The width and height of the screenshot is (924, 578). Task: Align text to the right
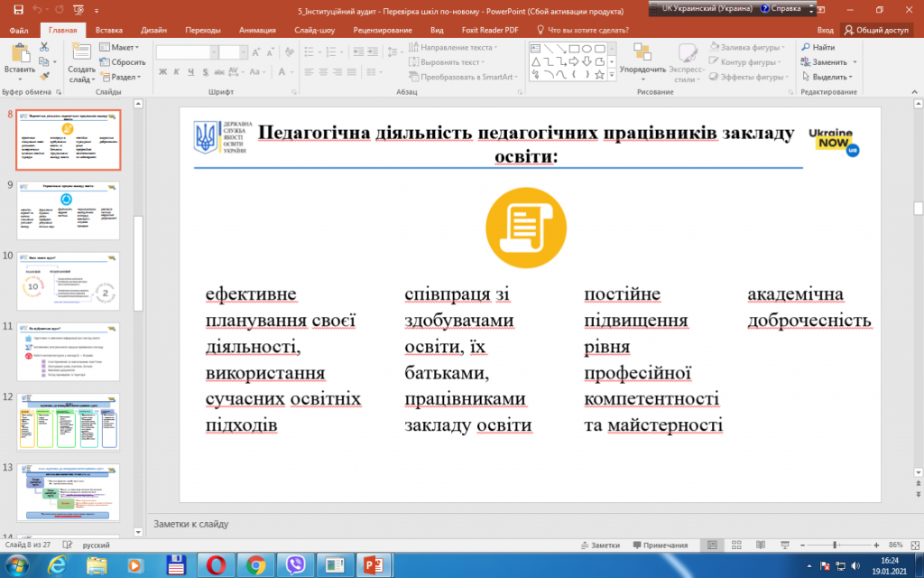(337, 72)
